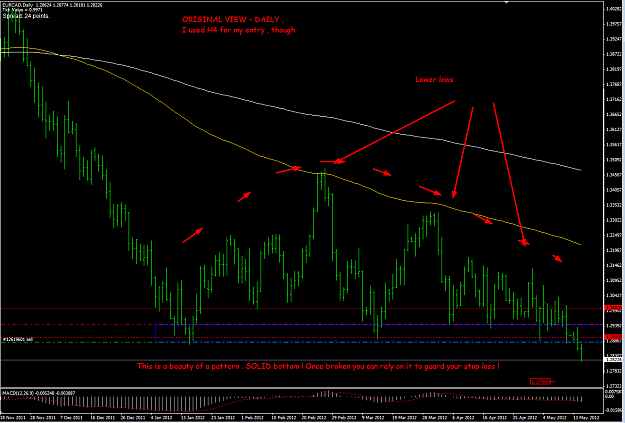This screenshot has height=423, width=625.
Task: Select 'I used H4 for my entry' annotation
Action: [x=239, y=30]
